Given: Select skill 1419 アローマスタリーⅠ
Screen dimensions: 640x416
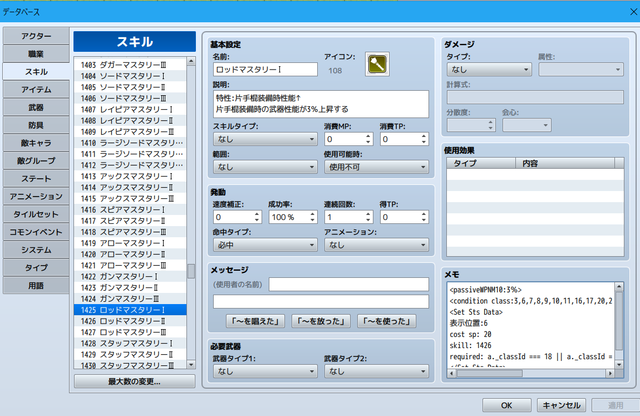Looking at the screenshot, I should 130,243.
